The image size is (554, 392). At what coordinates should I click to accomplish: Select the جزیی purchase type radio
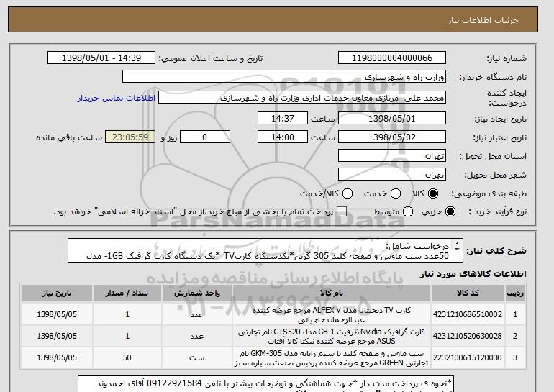pos(450,211)
